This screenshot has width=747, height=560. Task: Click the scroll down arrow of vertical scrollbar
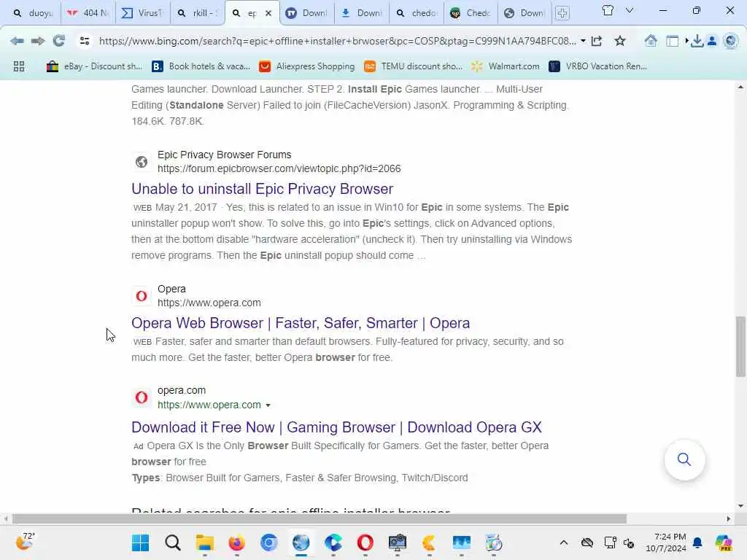click(x=740, y=506)
